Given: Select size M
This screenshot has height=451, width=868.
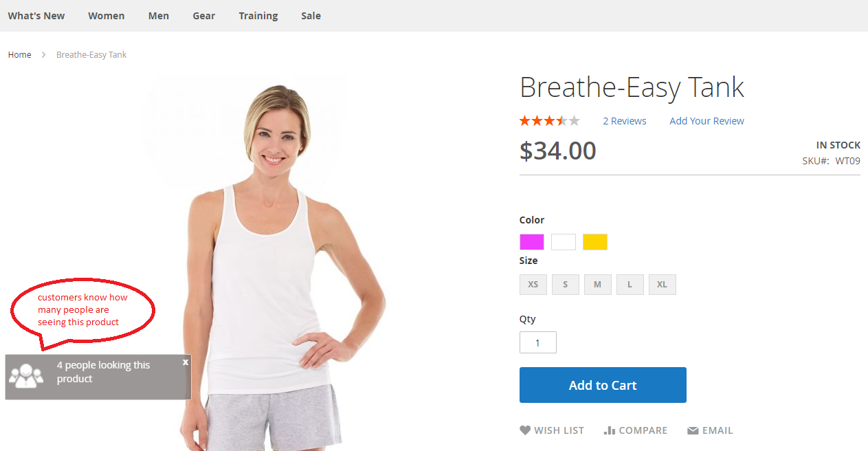Looking at the screenshot, I should click(x=598, y=285).
